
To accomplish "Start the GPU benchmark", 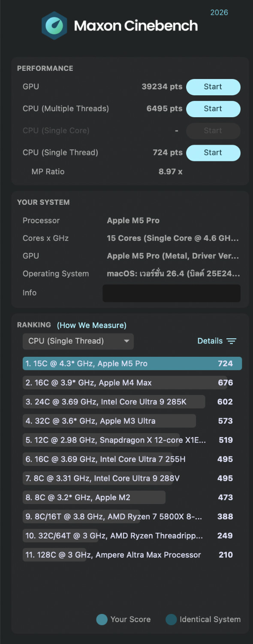I will click(213, 87).
